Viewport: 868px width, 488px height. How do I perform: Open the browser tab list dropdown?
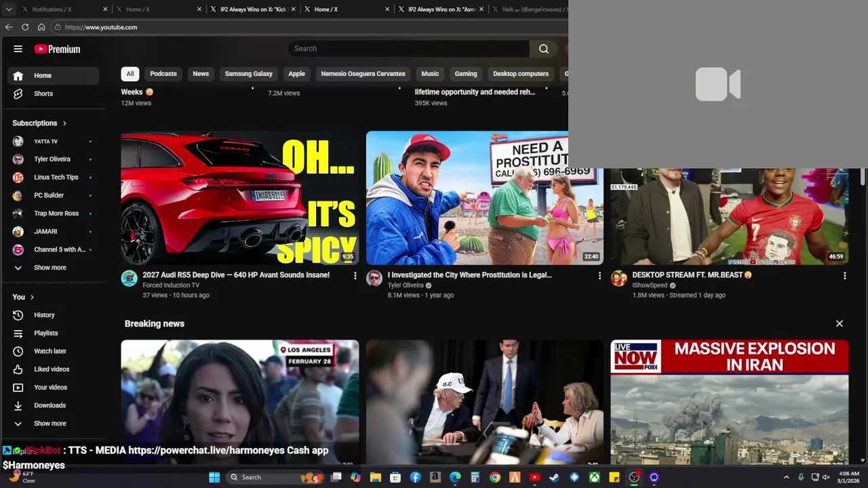[9, 9]
